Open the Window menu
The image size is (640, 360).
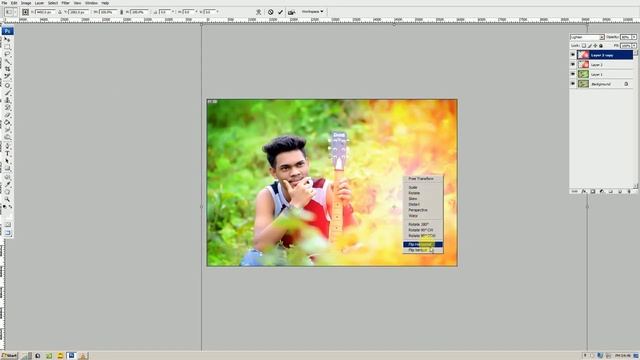(x=91, y=3)
